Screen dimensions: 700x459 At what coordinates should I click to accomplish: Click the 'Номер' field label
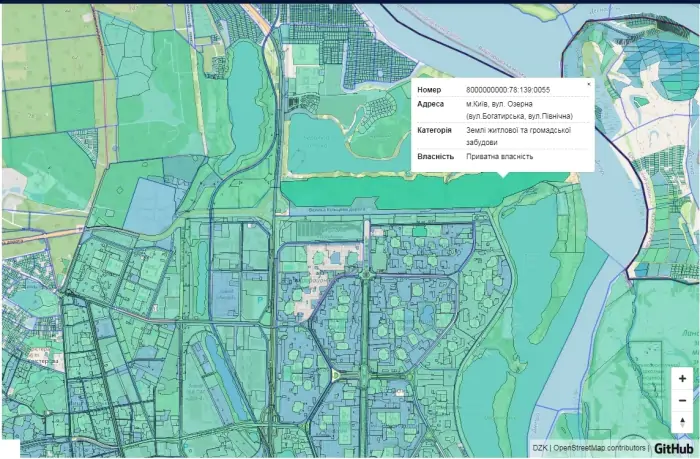(429, 90)
